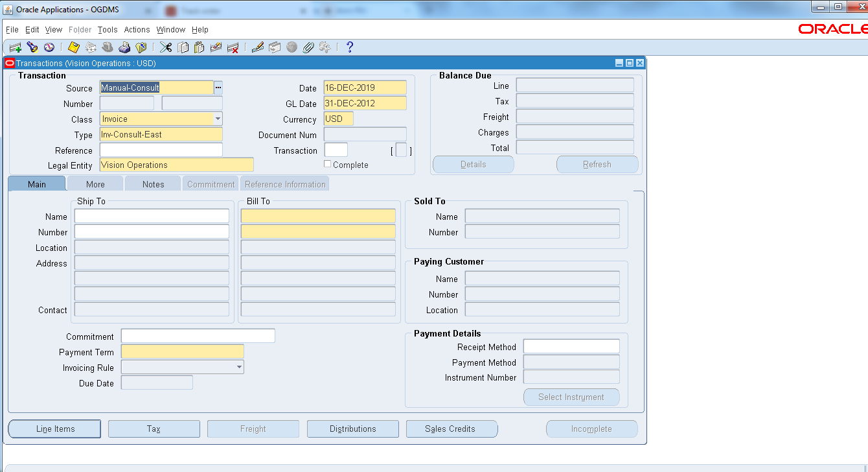Save using the yellow floppy disk icon

click(74, 47)
